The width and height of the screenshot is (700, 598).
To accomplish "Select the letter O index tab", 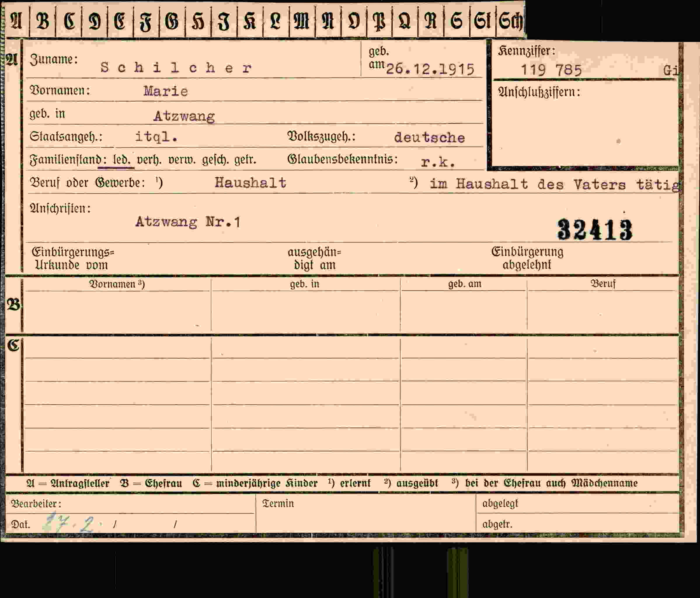I will coord(354,21).
